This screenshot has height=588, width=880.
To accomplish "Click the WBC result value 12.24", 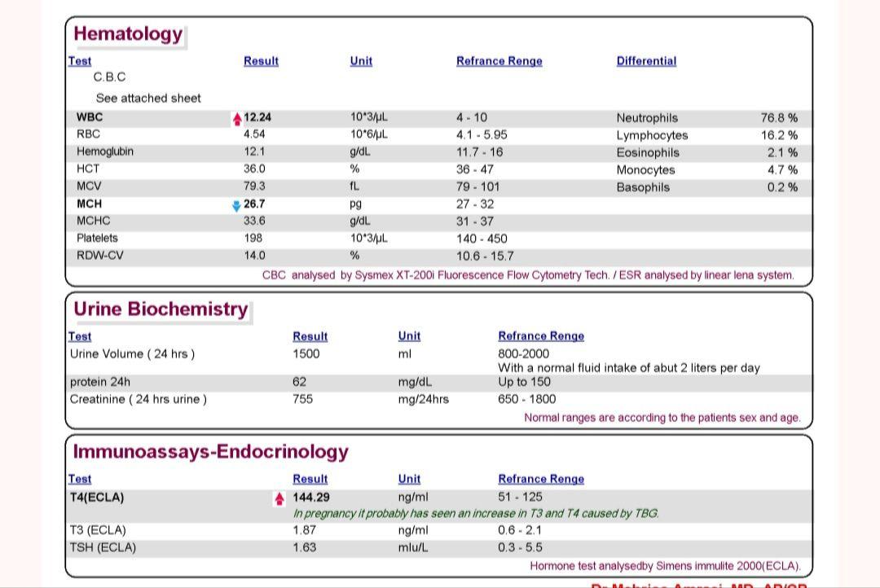I will click(x=257, y=117).
